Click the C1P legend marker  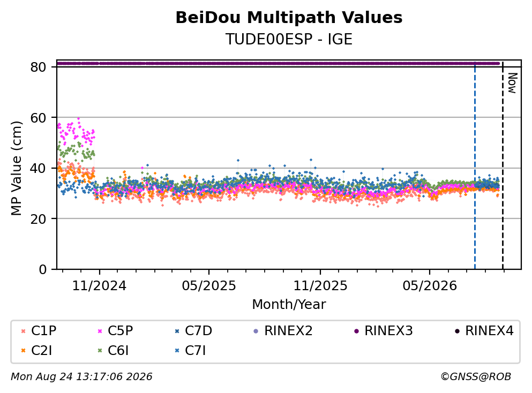[x=24, y=331]
